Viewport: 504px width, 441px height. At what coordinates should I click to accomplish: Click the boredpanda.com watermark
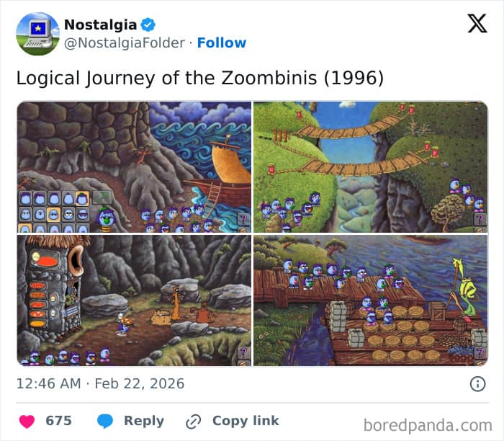pos(428,424)
